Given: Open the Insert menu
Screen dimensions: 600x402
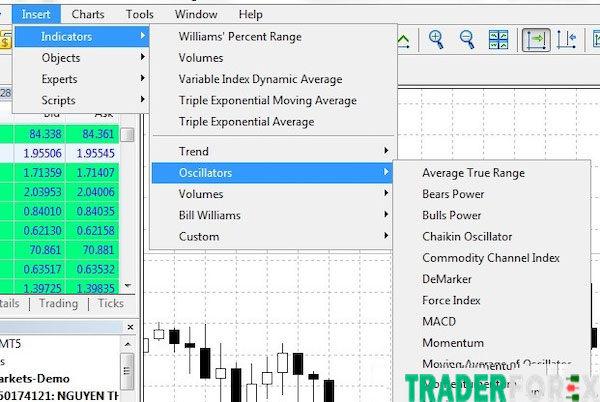Looking at the screenshot, I should point(36,15).
